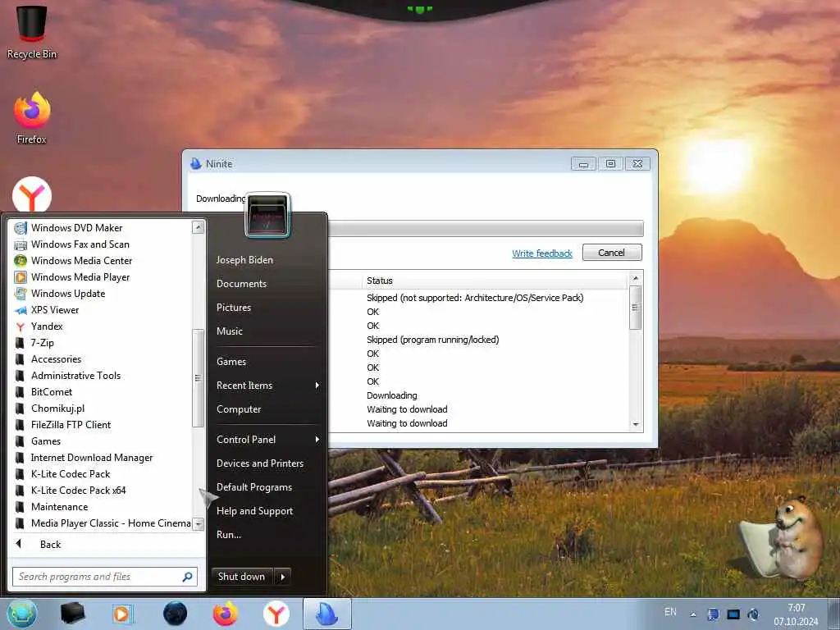Viewport: 840px width, 630px height.
Task: Click programs list scroll-up arrow
Action: point(199,227)
